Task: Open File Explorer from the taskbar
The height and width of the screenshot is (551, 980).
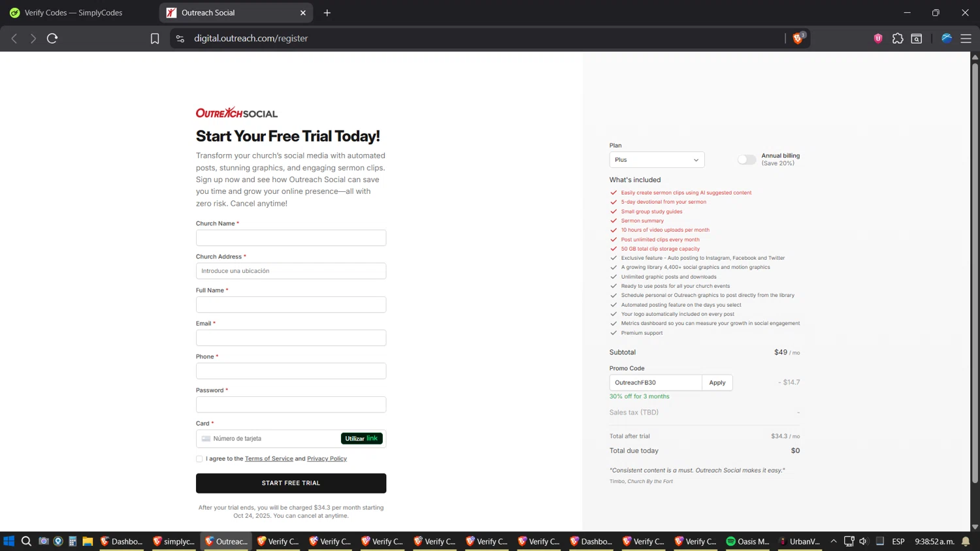Action: coord(88,541)
